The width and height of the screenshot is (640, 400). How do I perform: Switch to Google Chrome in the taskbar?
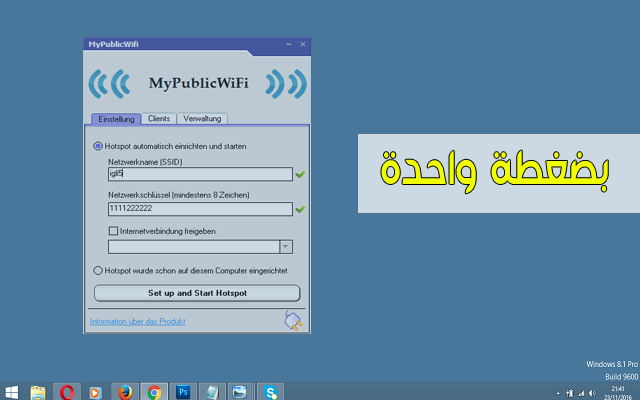coord(154,393)
